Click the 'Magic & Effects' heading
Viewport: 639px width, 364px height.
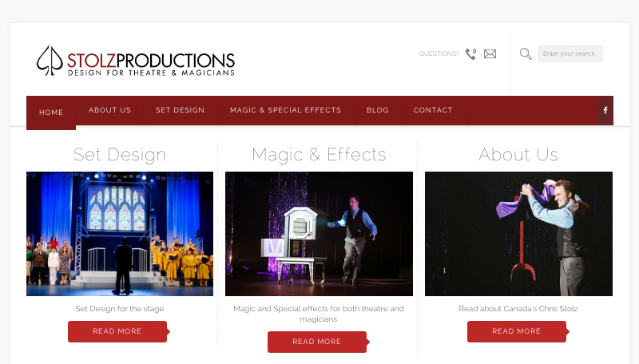coord(319,155)
